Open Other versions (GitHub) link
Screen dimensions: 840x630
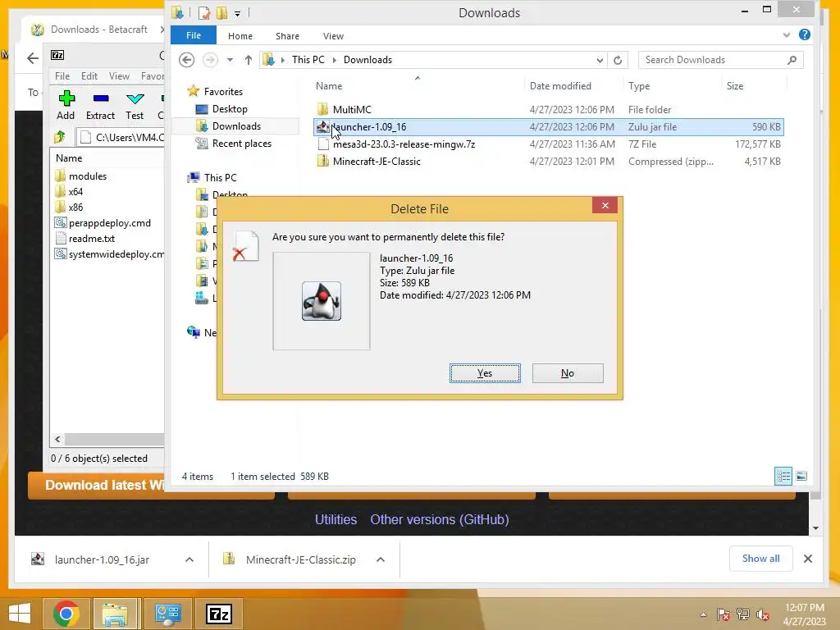(x=440, y=519)
